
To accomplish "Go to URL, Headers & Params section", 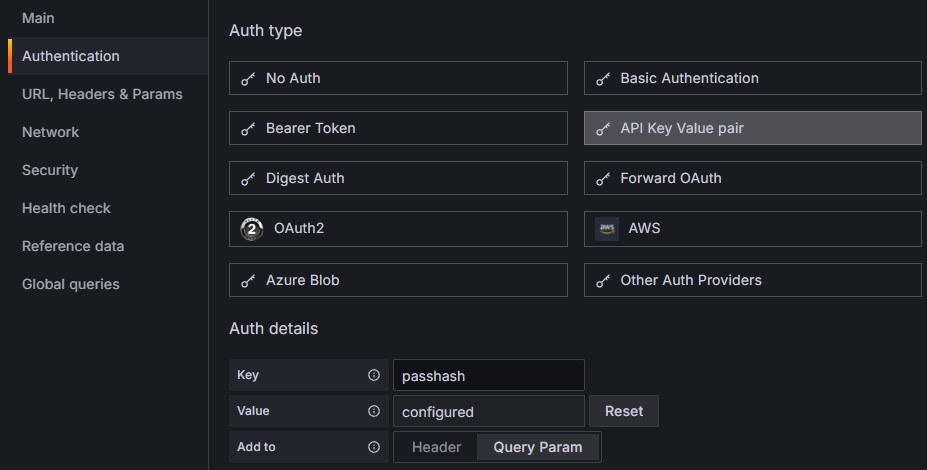I will tap(102, 94).
